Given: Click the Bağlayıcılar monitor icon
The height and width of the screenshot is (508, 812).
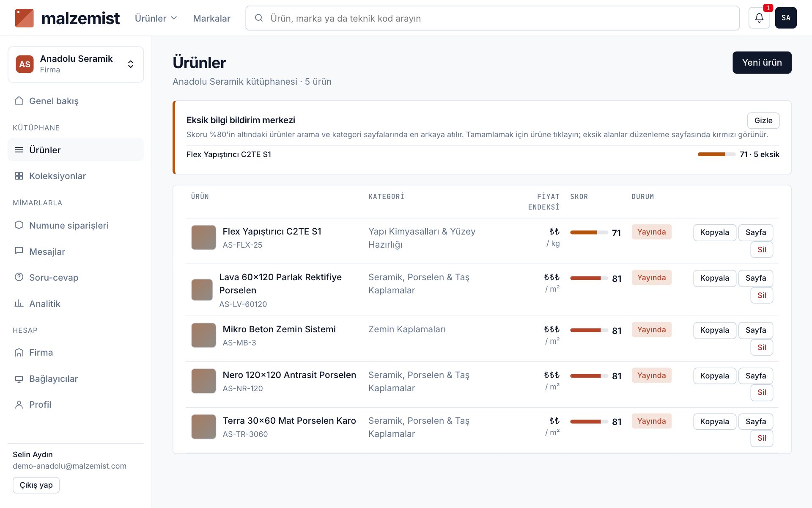Looking at the screenshot, I should click(x=19, y=378).
